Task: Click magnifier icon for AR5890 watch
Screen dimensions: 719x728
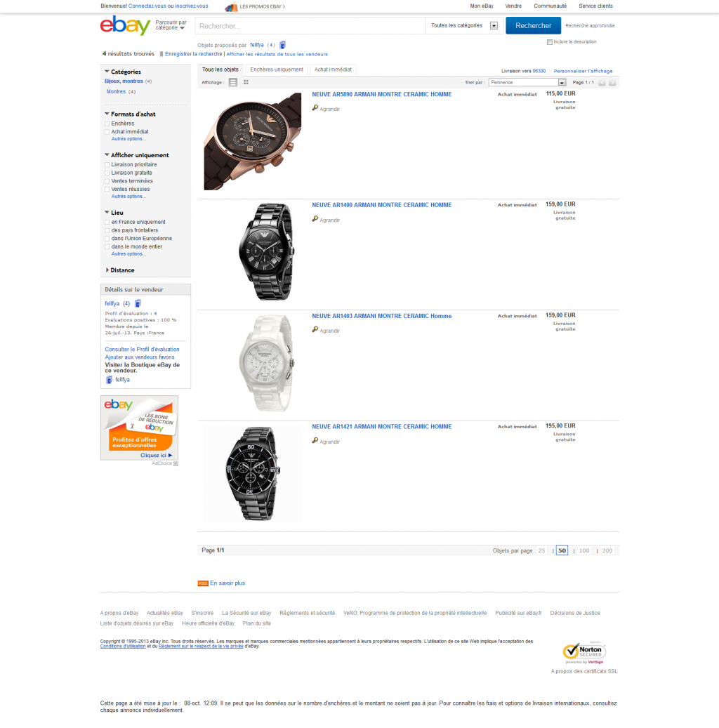Action: pyautogui.click(x=315, y=107)
